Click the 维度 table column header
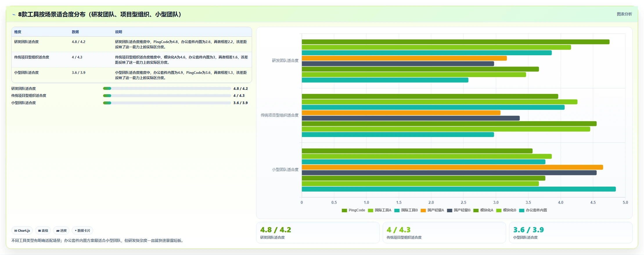The height and width of the screenshot is (255, 644). point(18,32)
